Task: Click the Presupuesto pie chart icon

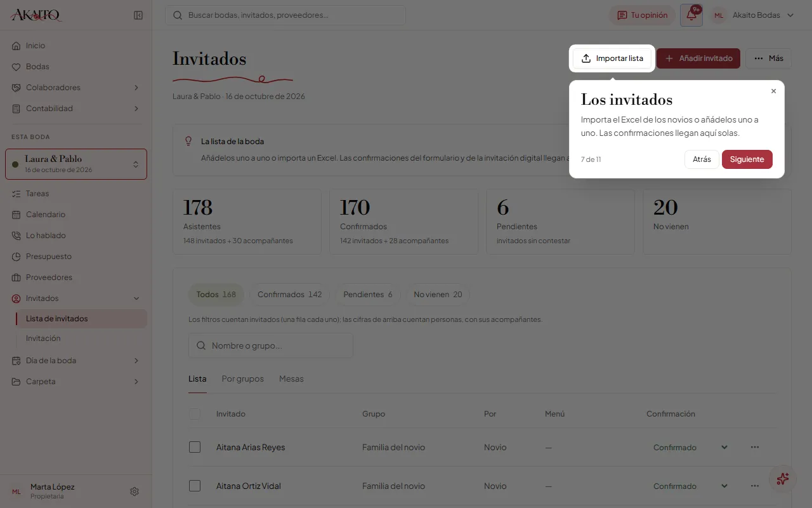Action: click(16, 257)
